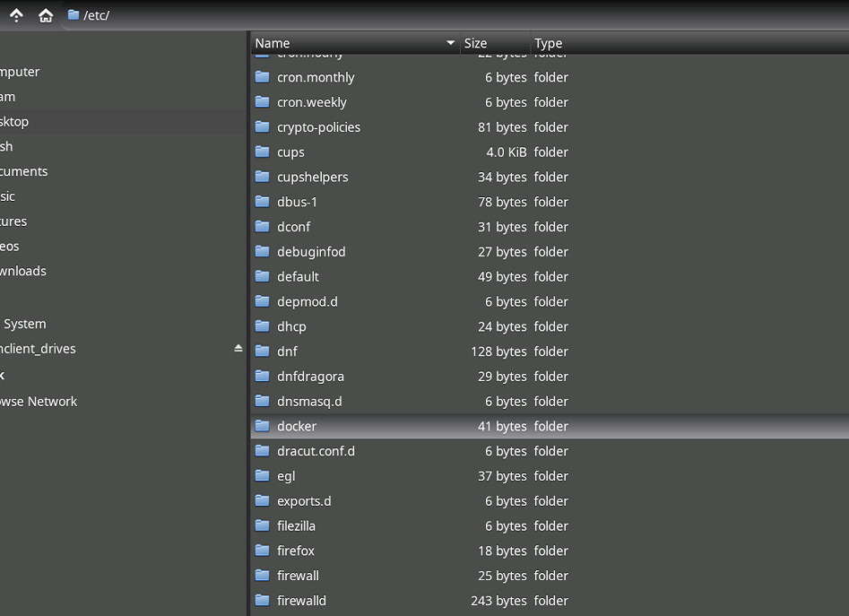
Task: Go up one directory level
Action: [15, 14]
